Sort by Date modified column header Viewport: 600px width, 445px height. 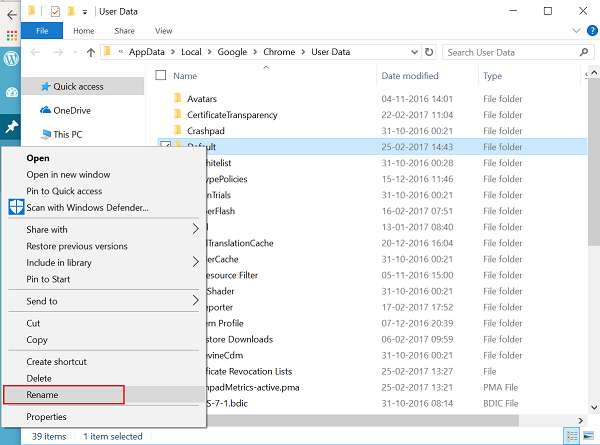pos(410,76)
